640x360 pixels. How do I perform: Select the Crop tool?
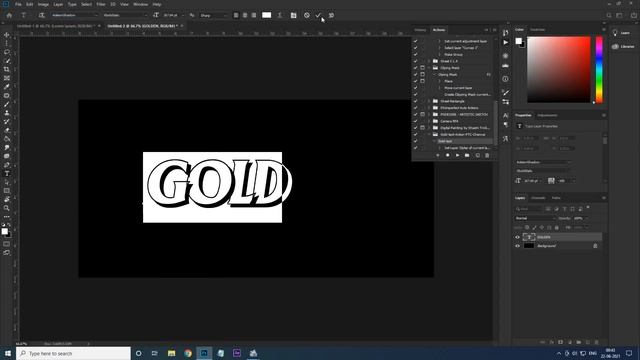(7, 69)
